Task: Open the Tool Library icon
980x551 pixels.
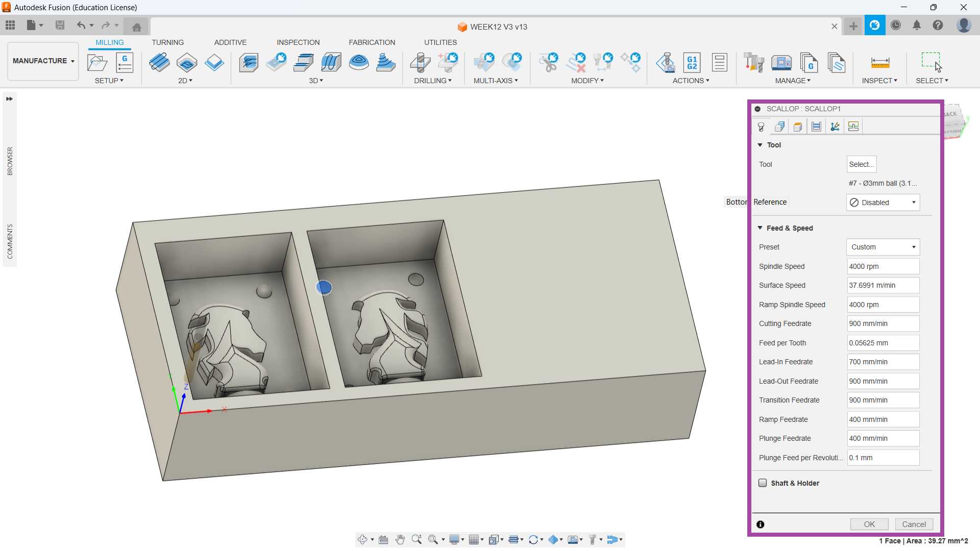Action: [x=753, y=62]
